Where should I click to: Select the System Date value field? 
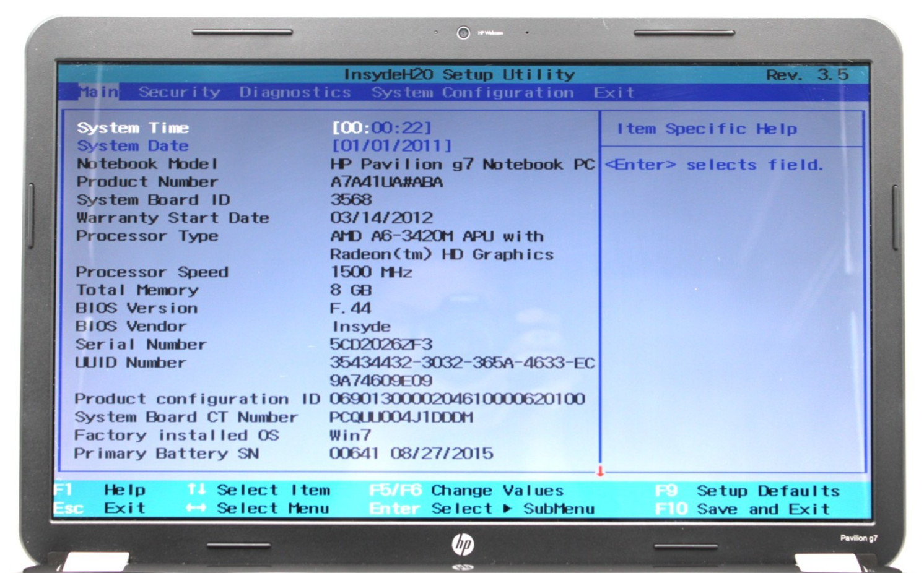[x=391, y=146]
